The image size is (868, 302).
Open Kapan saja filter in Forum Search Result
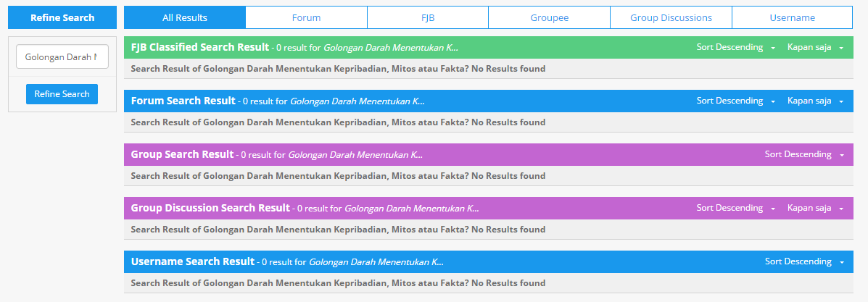pyautogui.click(x=815, y=101)
